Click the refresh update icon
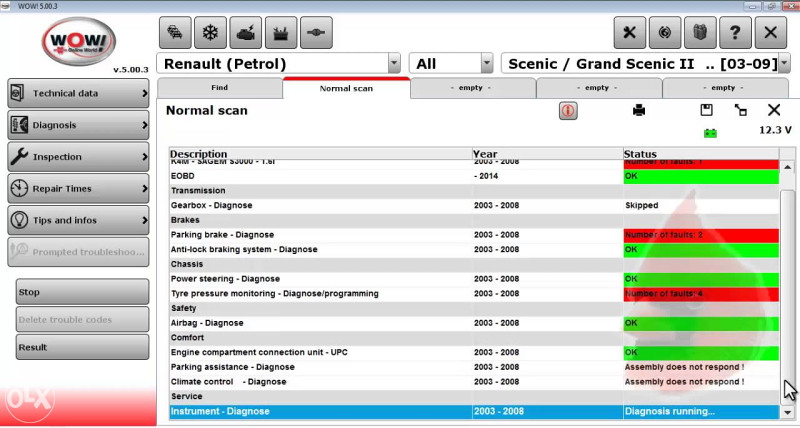 tap(665, 33)
